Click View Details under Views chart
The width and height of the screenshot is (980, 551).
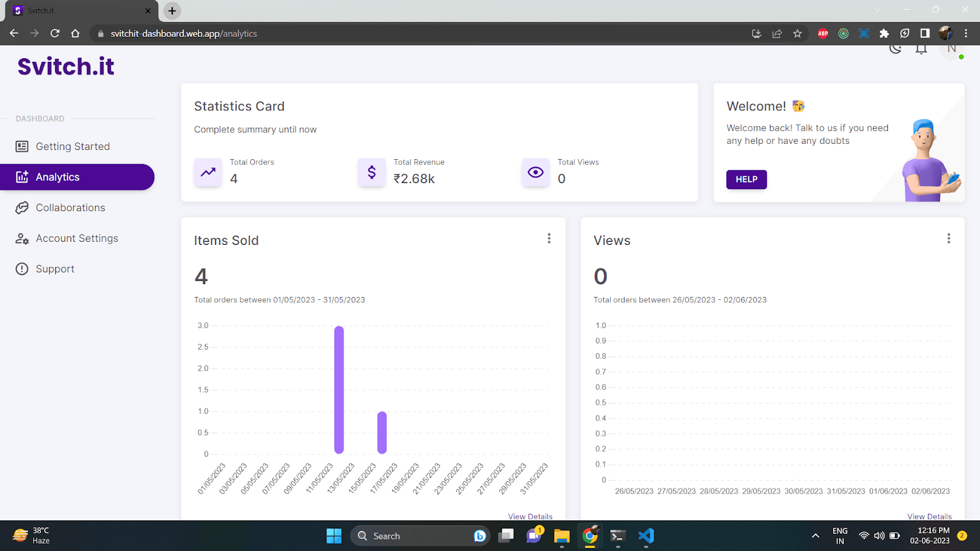pyautogui.click(x=930, y=516)
